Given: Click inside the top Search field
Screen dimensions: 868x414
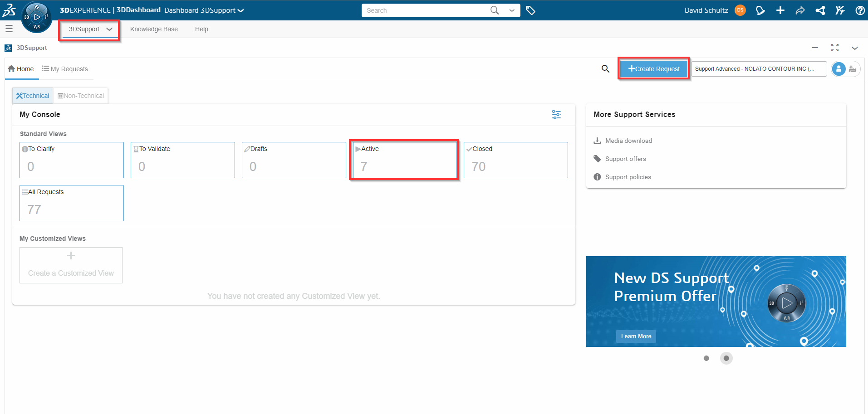Looking at the screenshot, I should (x=425, y=10).
